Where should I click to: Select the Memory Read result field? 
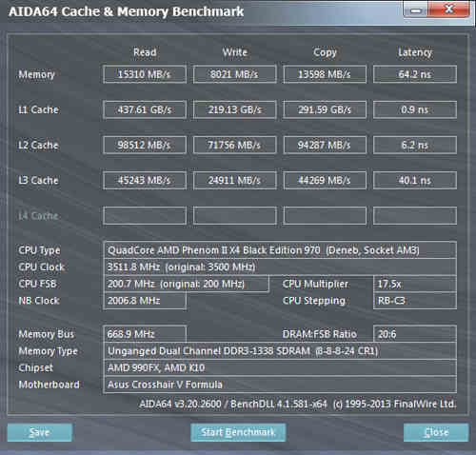145,74
